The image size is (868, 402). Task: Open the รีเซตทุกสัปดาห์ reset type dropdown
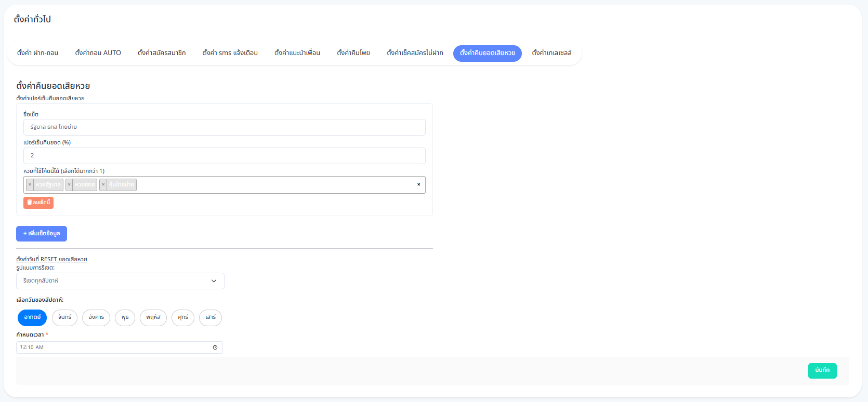[120, 281]
